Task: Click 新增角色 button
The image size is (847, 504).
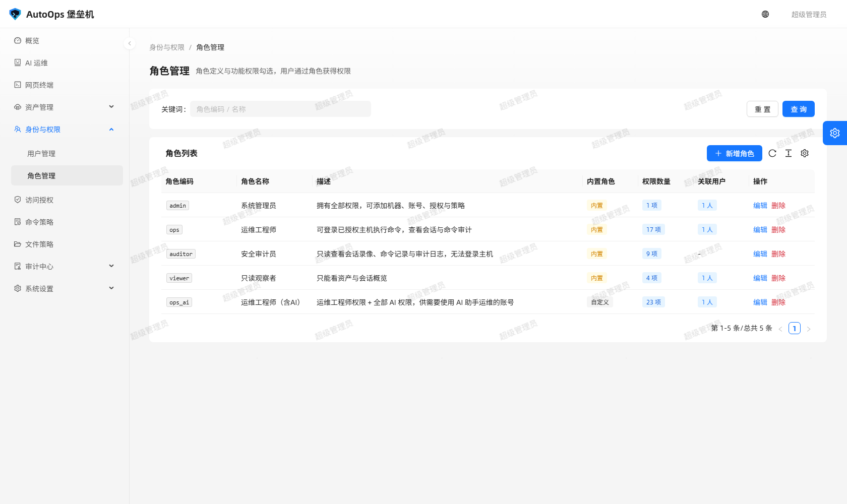Action: tap(735, 153)
